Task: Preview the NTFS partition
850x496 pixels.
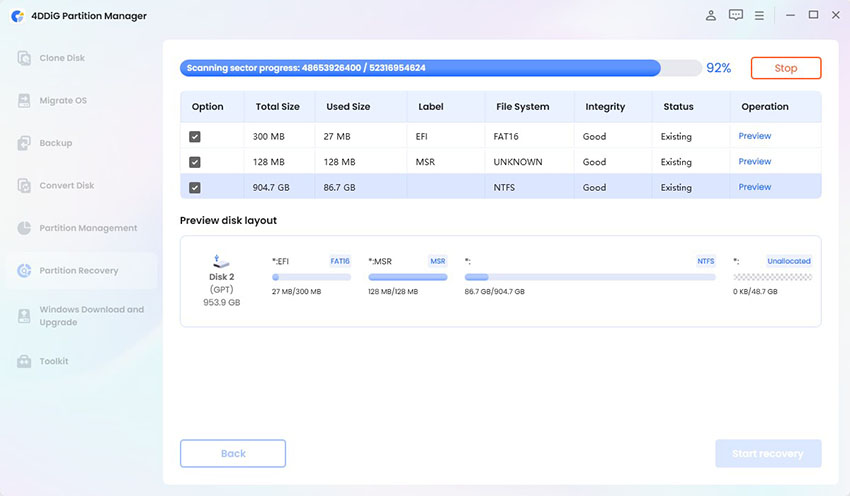Action: pos(754,187)
